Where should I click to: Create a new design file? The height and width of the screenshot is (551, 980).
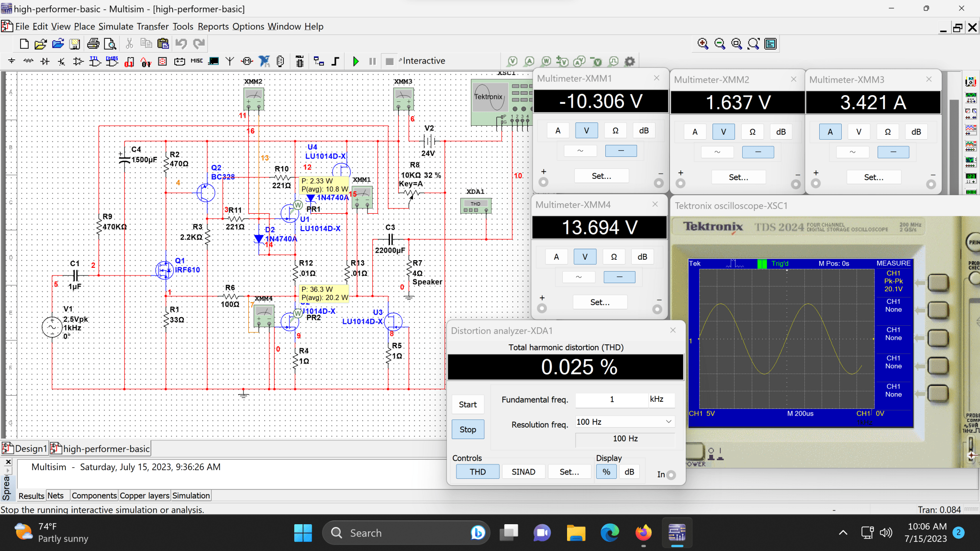pyautogui.click(x=24, y=44)
